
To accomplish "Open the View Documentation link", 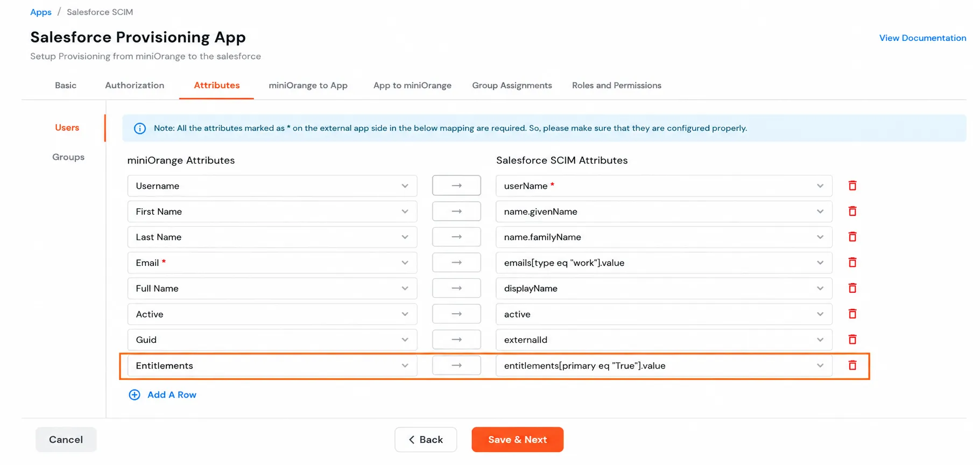I will click(922, 38).
